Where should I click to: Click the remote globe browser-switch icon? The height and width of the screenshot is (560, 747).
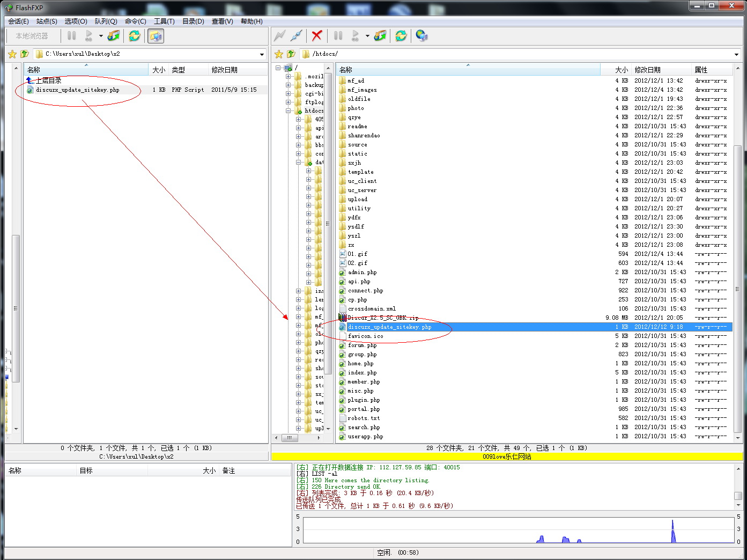(422, 36)
